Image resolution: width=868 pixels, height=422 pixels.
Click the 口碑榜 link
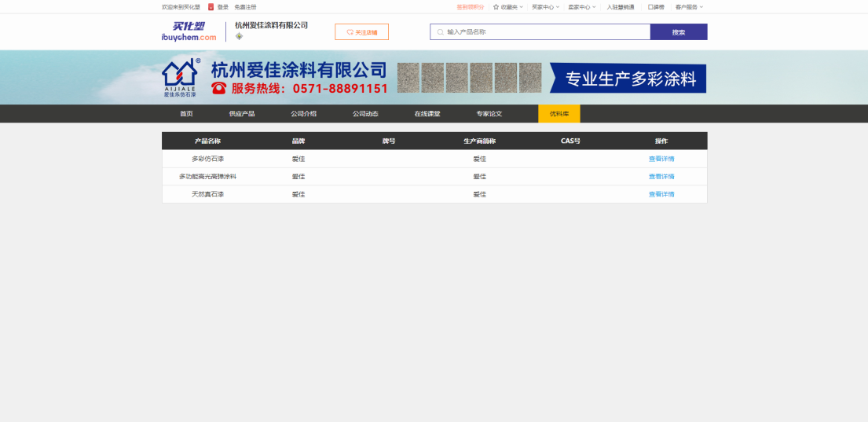pyautogui.click(x=656, y=7)
